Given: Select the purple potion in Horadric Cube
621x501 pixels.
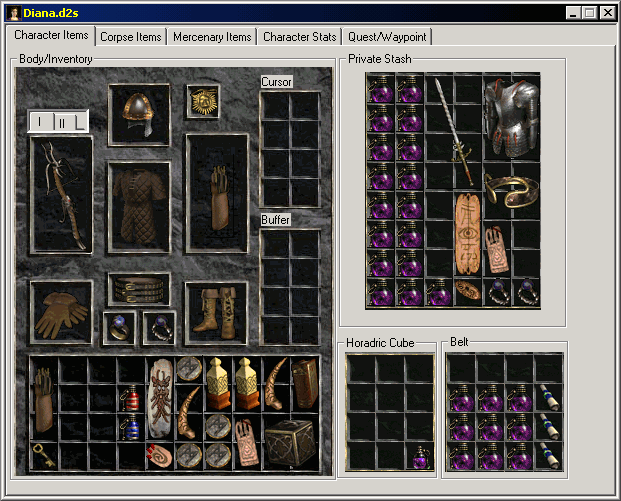Looking at the screenshot, I should coord(420,457).
